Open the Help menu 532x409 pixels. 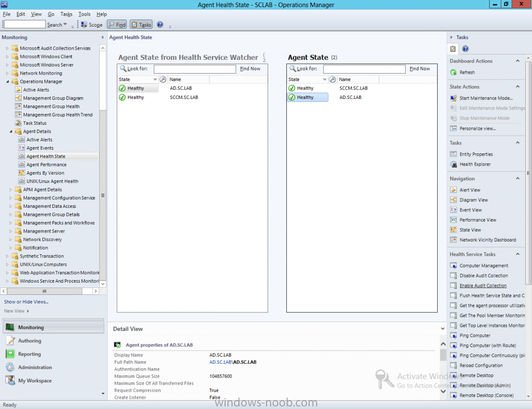click(102, 14)
